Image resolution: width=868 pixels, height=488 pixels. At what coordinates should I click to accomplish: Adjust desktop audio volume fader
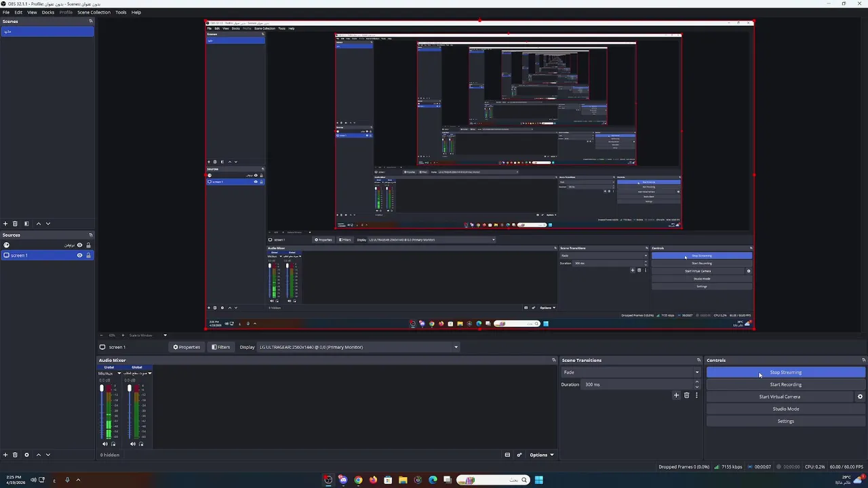click(x=129, y=389)
